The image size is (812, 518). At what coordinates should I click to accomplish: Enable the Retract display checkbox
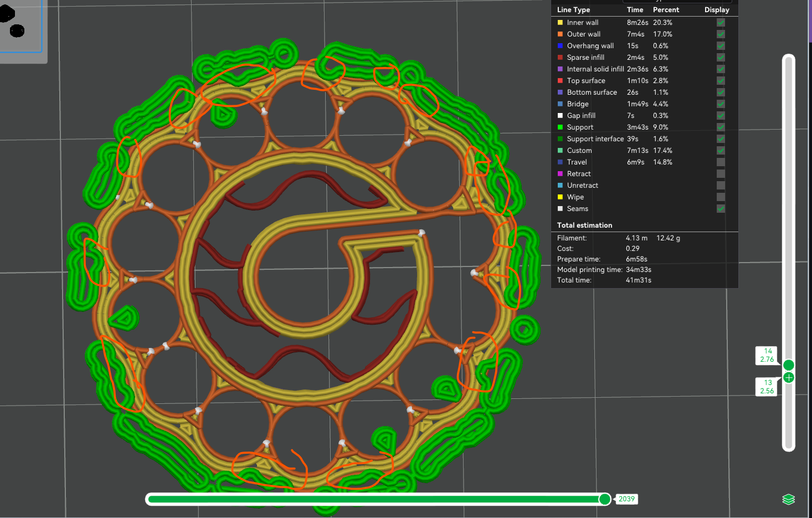[720, 173]
